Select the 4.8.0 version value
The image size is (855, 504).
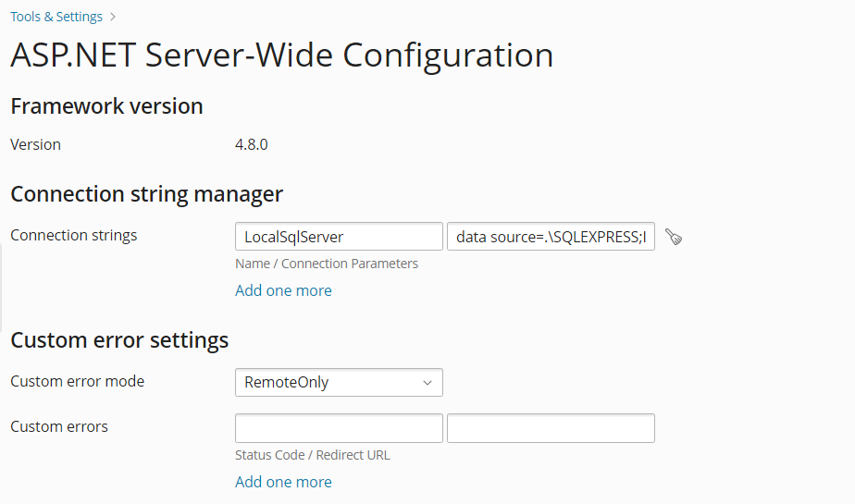pyautogui.click(x=252, y=144)
